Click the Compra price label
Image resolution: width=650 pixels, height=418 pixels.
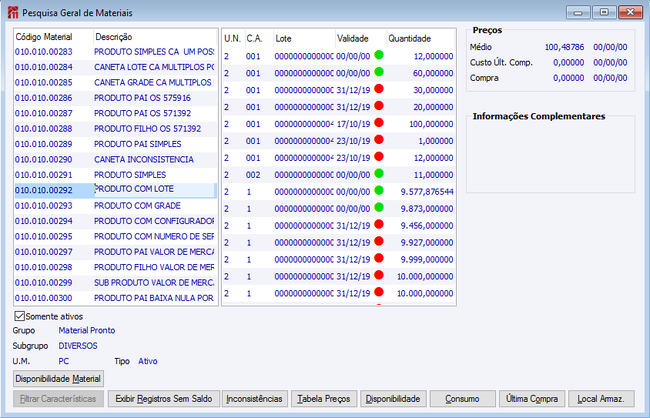click(484, 78)
